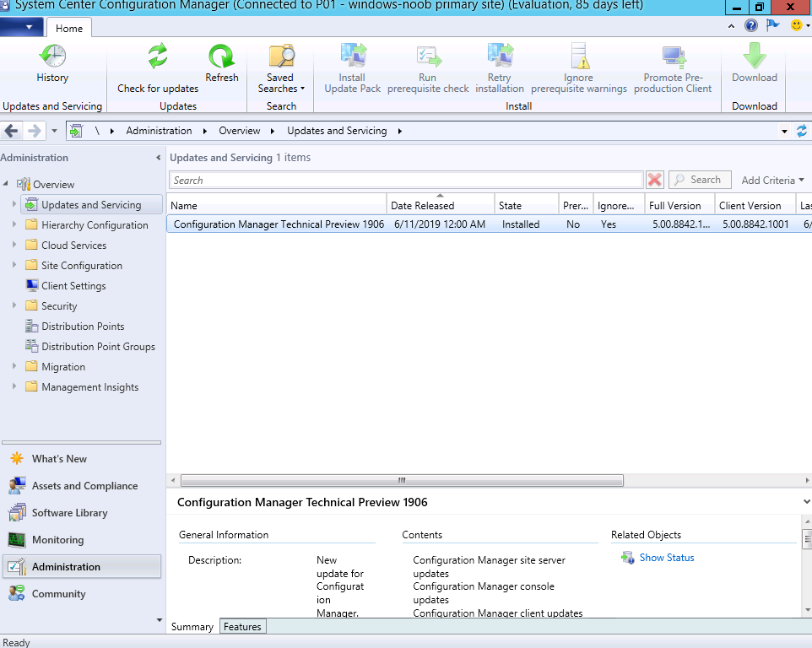Open address bar dropdown arrow
The image size is (812, 648).
coord(784,132)
